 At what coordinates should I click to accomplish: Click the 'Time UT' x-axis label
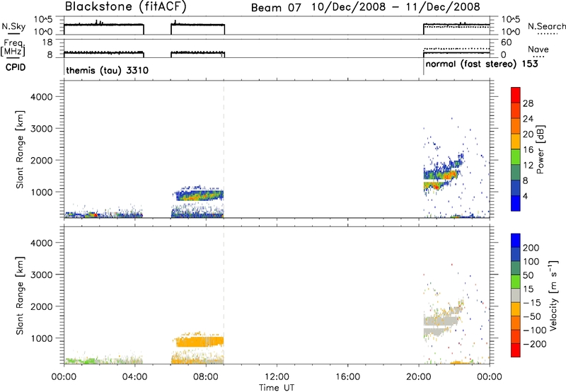[x=277, y=388]
